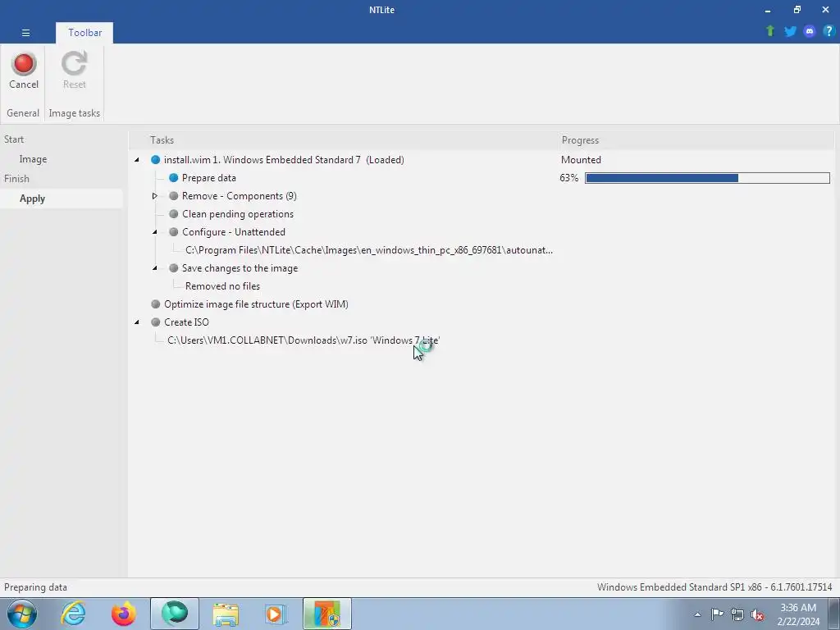The height and width of the screenshot is (630, 840).
Task: Open Windows Explorer folder taskbar icon
Action: (226, 614)
